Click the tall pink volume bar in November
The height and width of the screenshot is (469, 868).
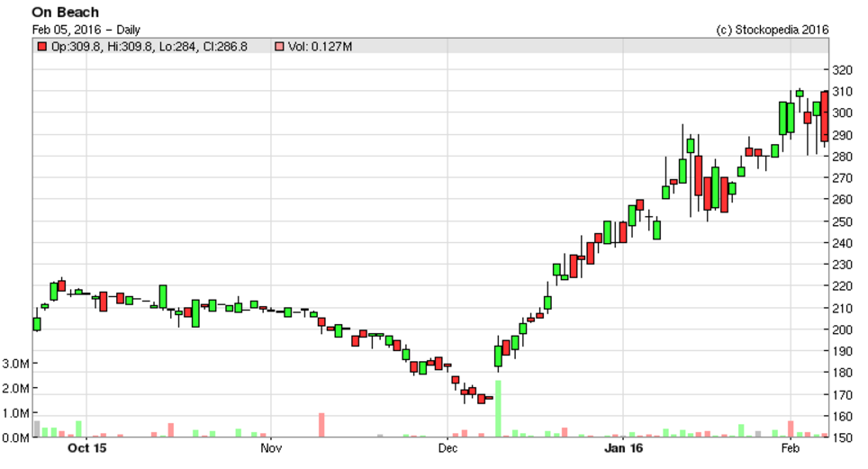pyautogui.click(x=321, y=425)
